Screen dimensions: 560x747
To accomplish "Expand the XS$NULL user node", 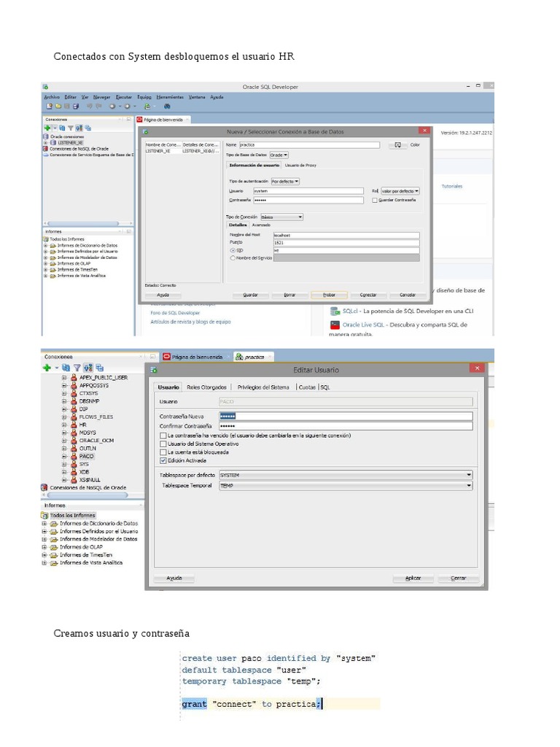I will click(64, 480).
